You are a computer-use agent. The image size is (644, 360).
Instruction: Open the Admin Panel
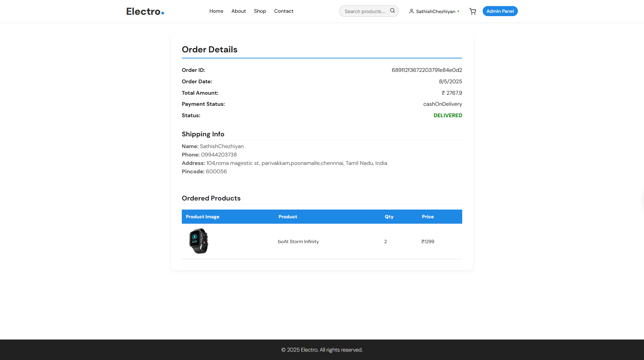500,11
